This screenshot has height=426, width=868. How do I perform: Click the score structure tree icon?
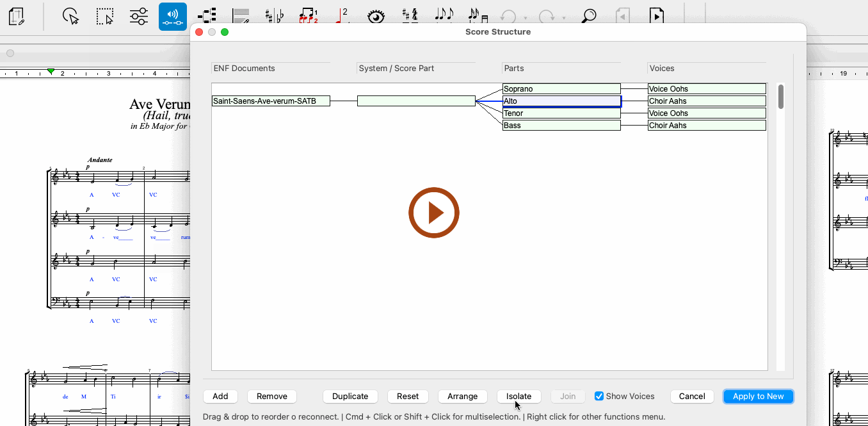tap(207, 16)
